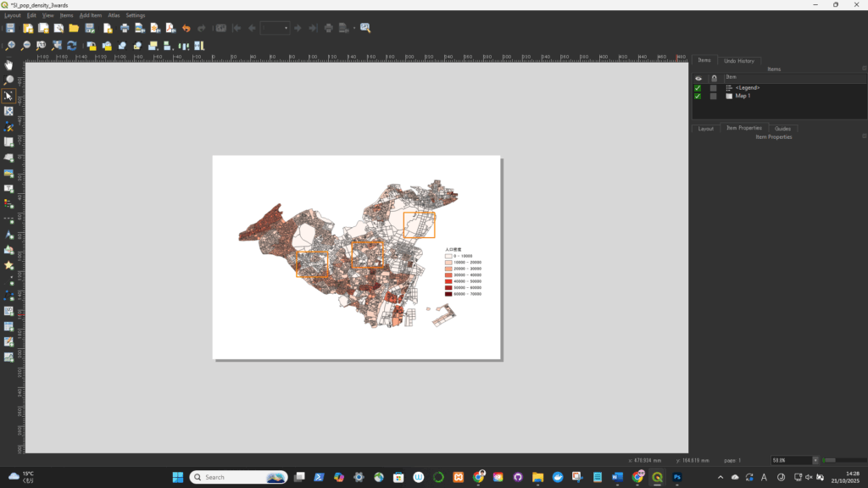Open the Add Item menu
Image resolution: width=868 pixels, height=488 pixels.
pyautogui.click(x=91, y=15)
